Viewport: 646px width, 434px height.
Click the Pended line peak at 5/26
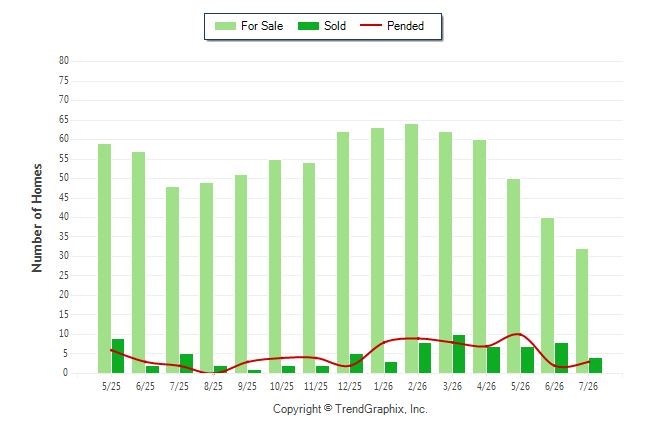coord(519,334)
